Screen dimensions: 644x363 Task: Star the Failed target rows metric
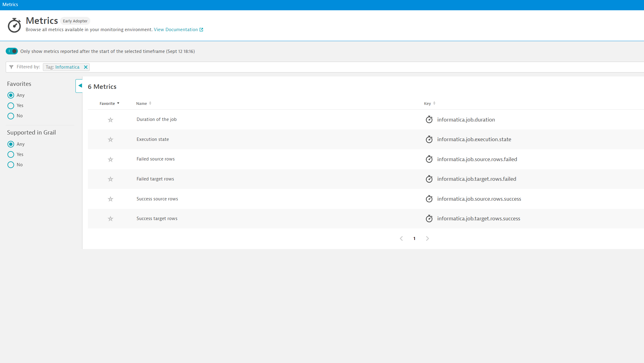[110, 179]
